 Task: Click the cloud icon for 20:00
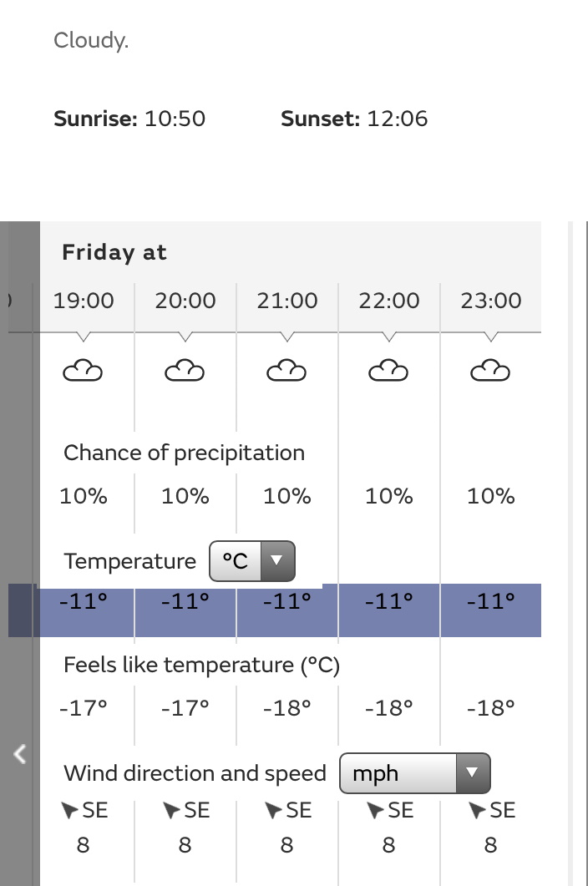pyautogui.click(x=185, y=370)
